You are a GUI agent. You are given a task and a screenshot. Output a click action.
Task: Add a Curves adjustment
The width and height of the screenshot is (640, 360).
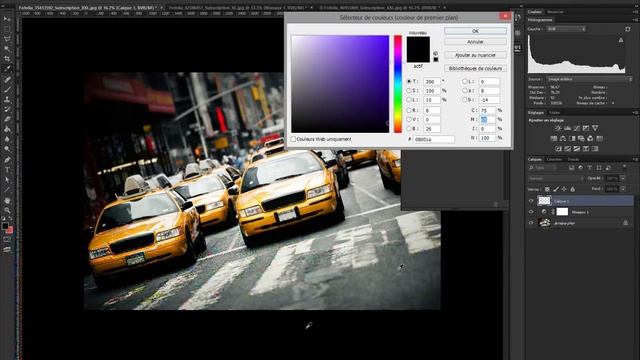(577, 128)
